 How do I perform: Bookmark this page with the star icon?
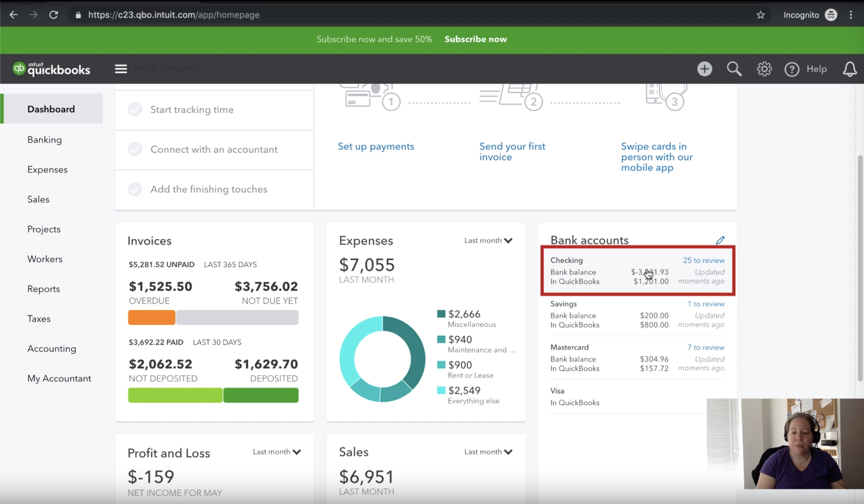pos(760,15)
